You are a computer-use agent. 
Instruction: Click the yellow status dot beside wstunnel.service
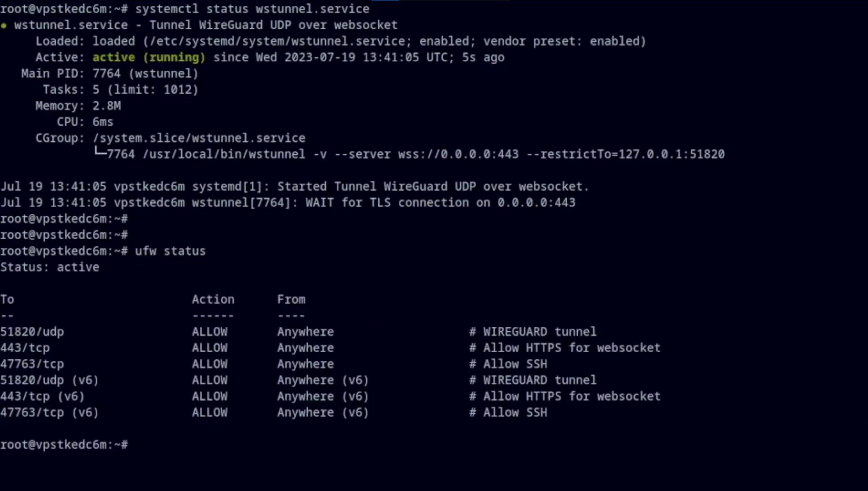pyautogui.click(x=4, y=26)
